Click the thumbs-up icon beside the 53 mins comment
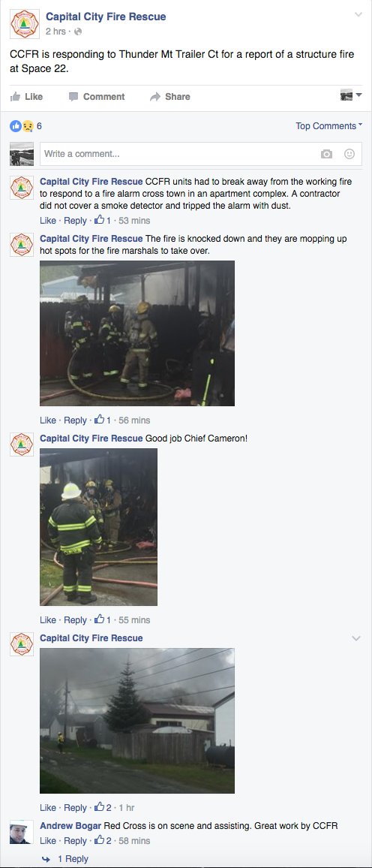The height and width of the screenshot is (868, 372). (x=99, y=220)
